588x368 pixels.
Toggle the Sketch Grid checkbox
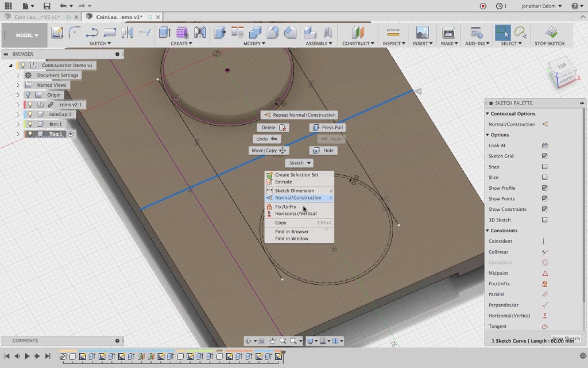pyautogui.click(x=545, y=156)
